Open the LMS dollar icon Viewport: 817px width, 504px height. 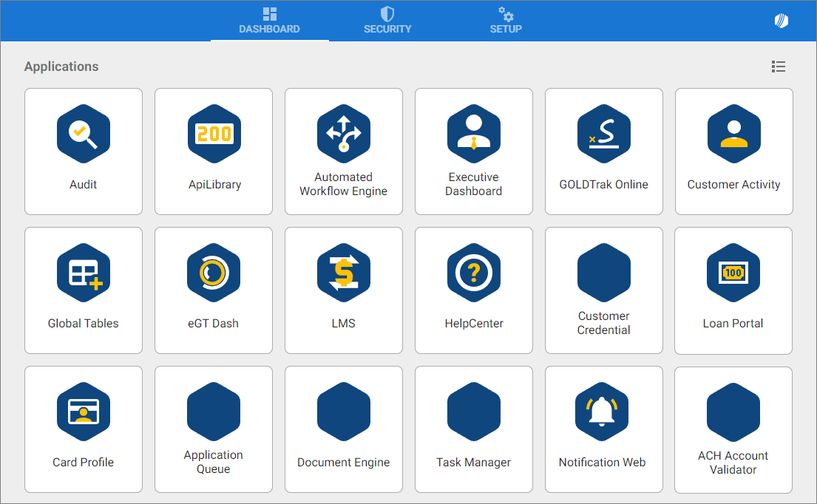(344, 273)
